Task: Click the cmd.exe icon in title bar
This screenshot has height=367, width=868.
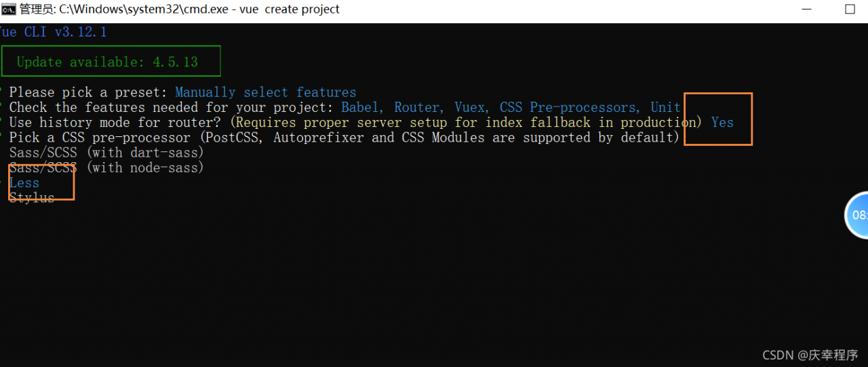Action: click(x=9, y=9)
